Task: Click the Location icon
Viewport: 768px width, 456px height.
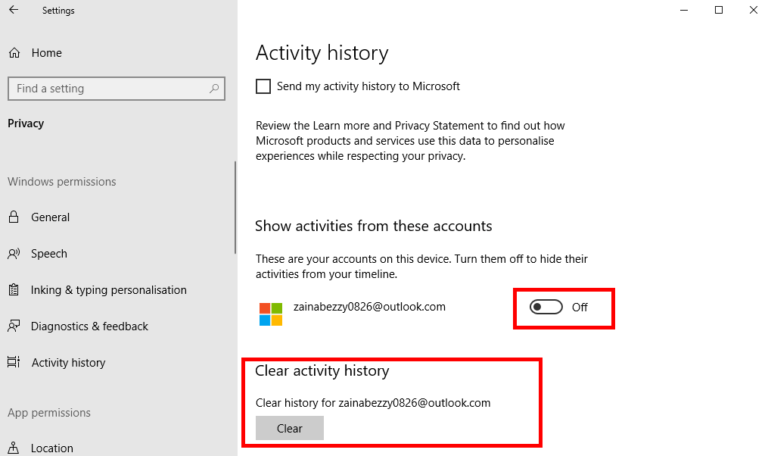Action: pos(14,448)
